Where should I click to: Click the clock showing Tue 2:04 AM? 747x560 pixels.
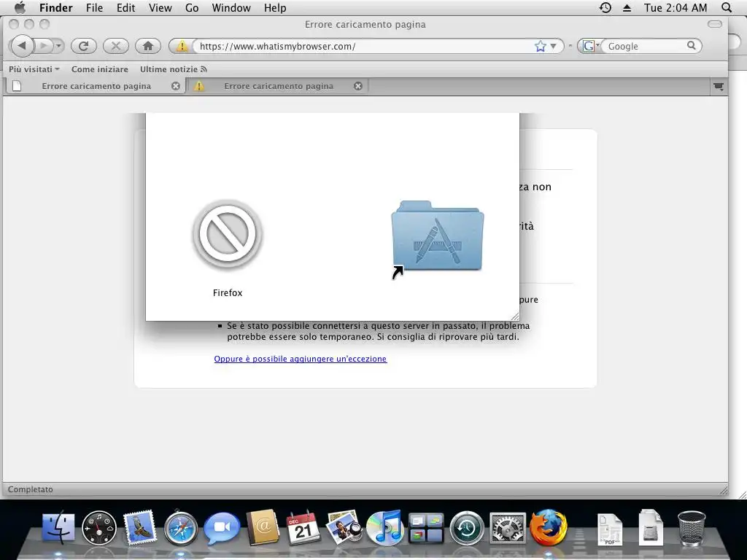(x=676, y=7)
